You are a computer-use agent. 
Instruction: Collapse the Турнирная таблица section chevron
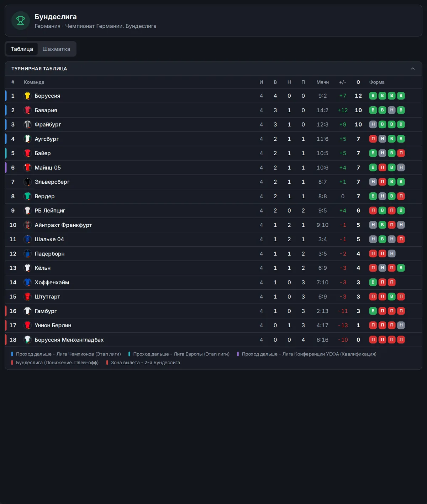click(x=413, y=69)
